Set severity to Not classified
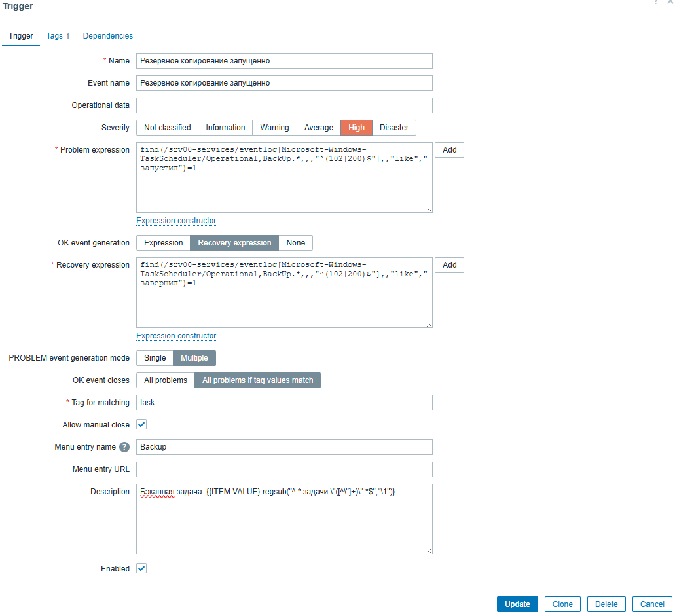The image size is (677, 616). coord(167,128)
